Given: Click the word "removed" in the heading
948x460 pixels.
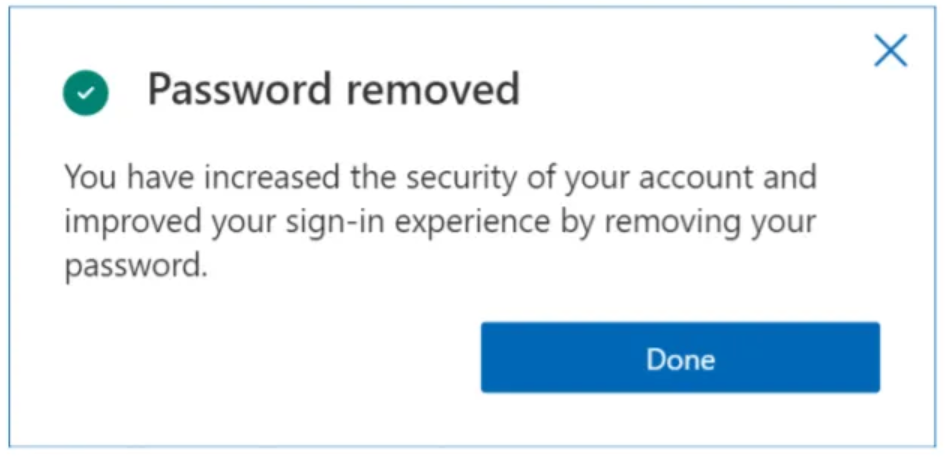Looking at the screenshot, I should coord(433,90).
